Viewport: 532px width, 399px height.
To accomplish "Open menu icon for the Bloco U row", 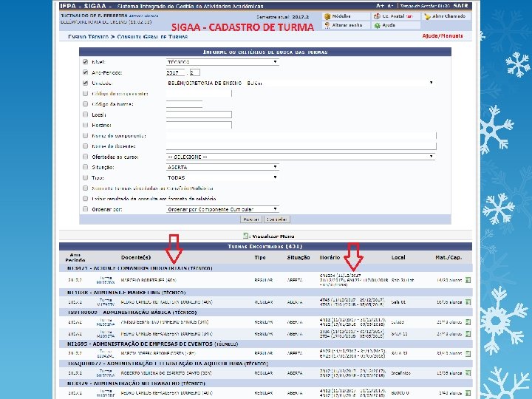I will pyautogui.click(x=468, y=393).
